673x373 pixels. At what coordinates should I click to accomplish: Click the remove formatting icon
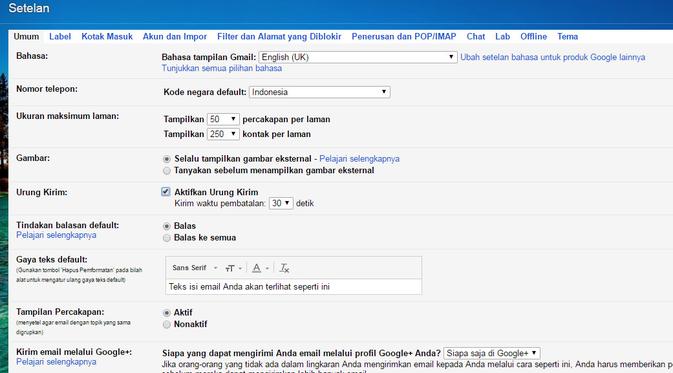(284, 268)
